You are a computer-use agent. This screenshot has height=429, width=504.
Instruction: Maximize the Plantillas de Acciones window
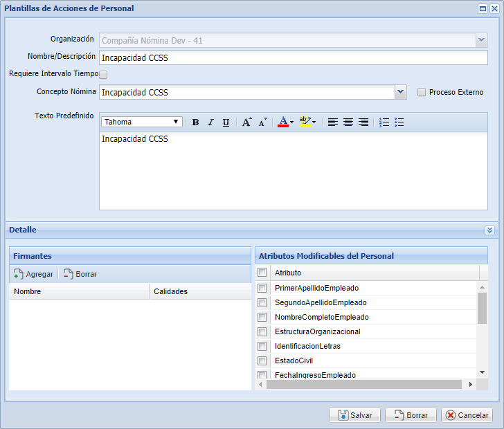click(x=483, y=9)
